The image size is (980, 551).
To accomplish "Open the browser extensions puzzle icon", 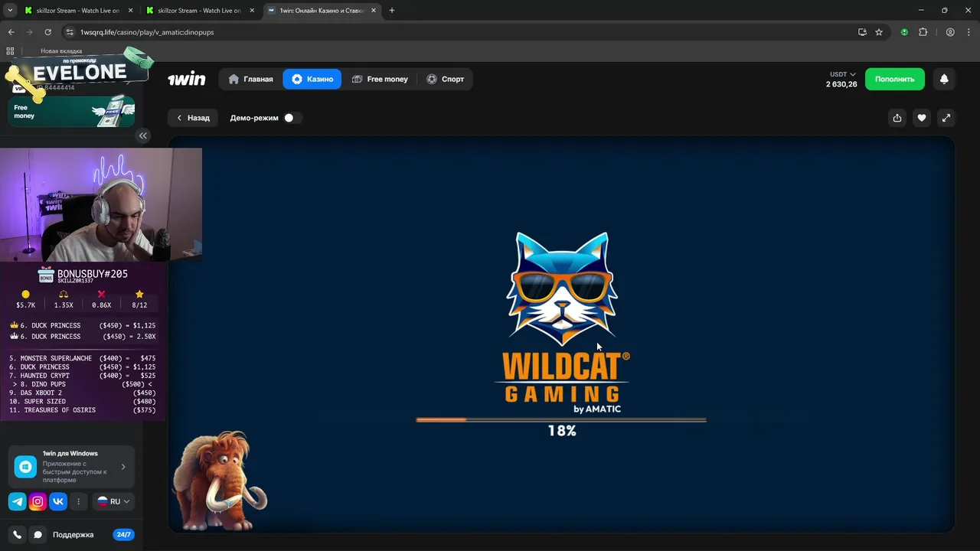I will coord(923,32).
